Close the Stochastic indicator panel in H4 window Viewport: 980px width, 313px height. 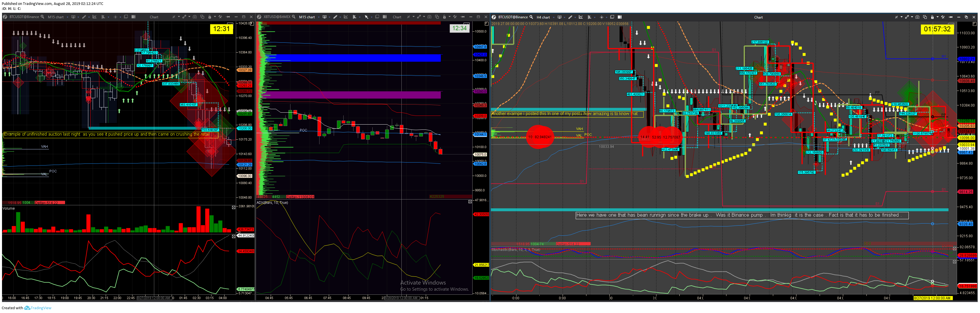pyautogui.click(x=954, y=249)
